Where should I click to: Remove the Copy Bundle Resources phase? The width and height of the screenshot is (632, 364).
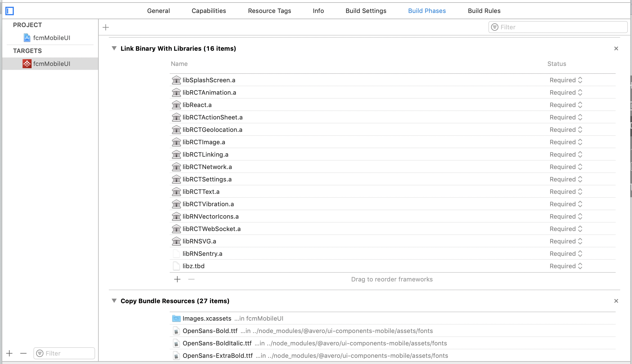616,301
